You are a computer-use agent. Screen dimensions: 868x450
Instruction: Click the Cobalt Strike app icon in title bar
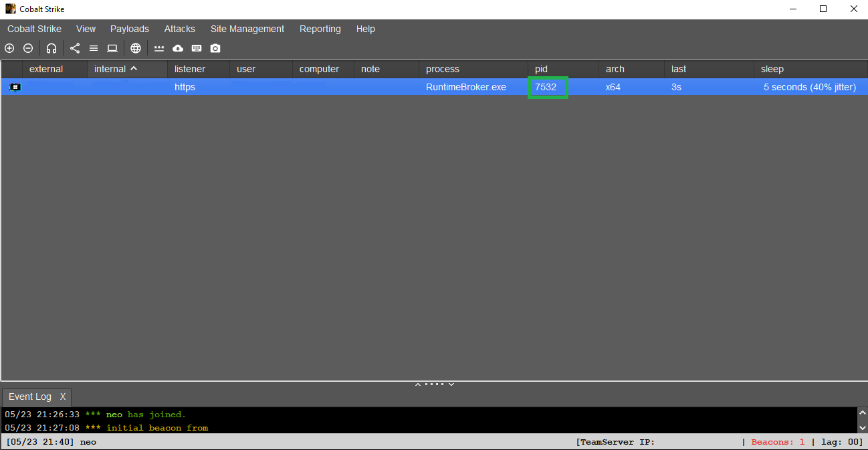(11, 9)
